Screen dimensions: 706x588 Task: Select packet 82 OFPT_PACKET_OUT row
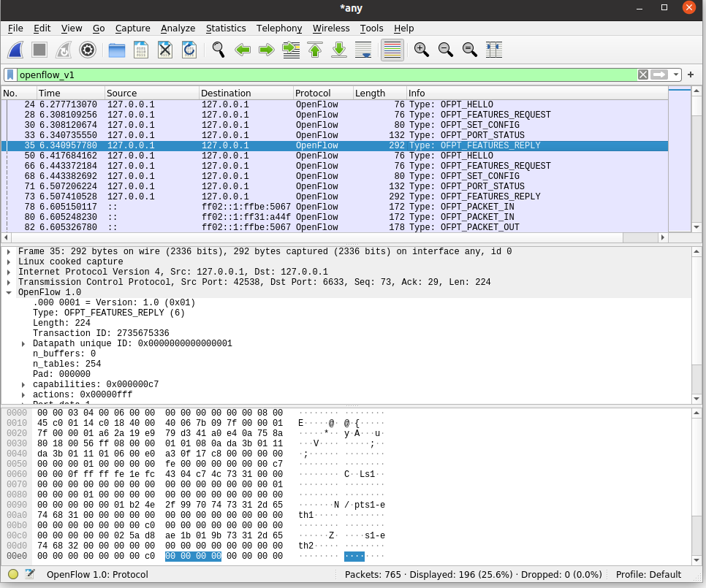click(x=335, y=227)
